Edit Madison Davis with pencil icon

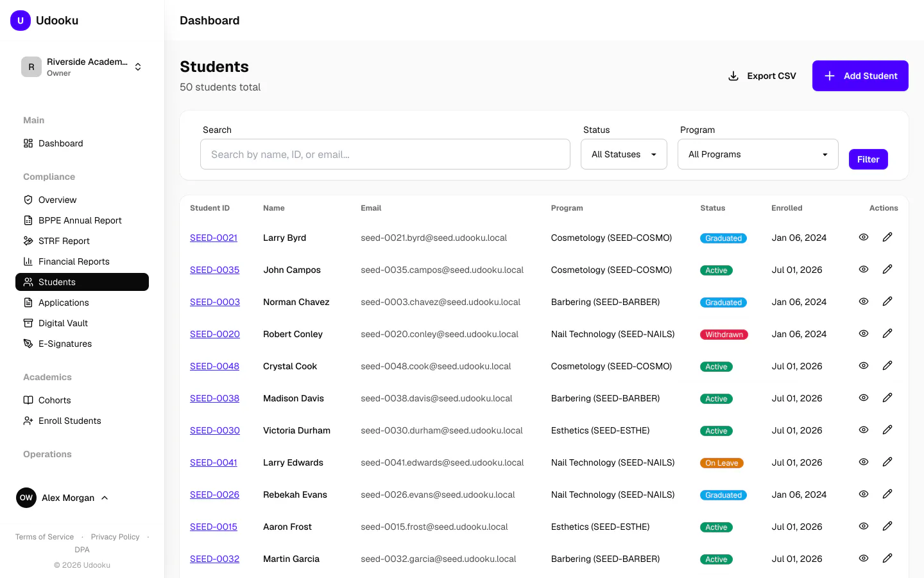tap(887, 398)
